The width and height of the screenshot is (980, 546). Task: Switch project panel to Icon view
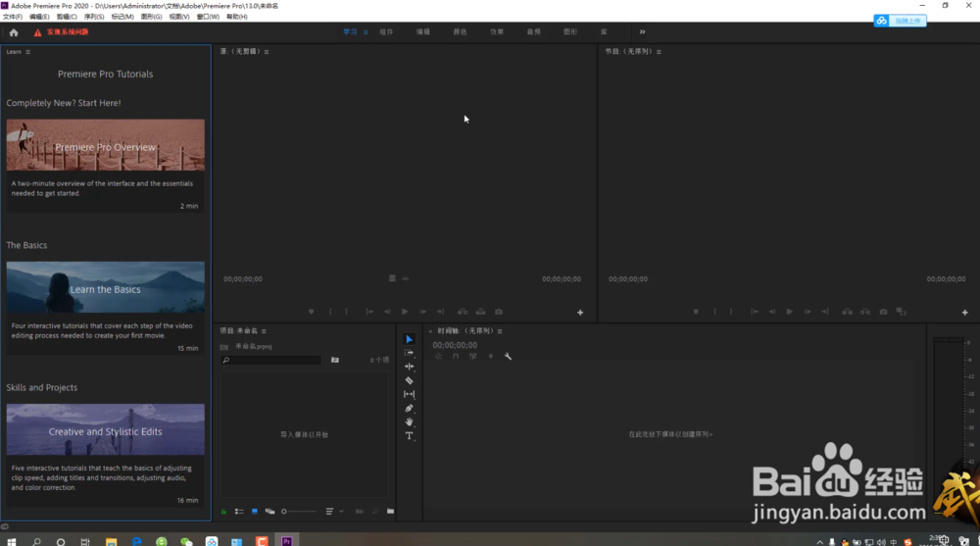coord(255,512)
